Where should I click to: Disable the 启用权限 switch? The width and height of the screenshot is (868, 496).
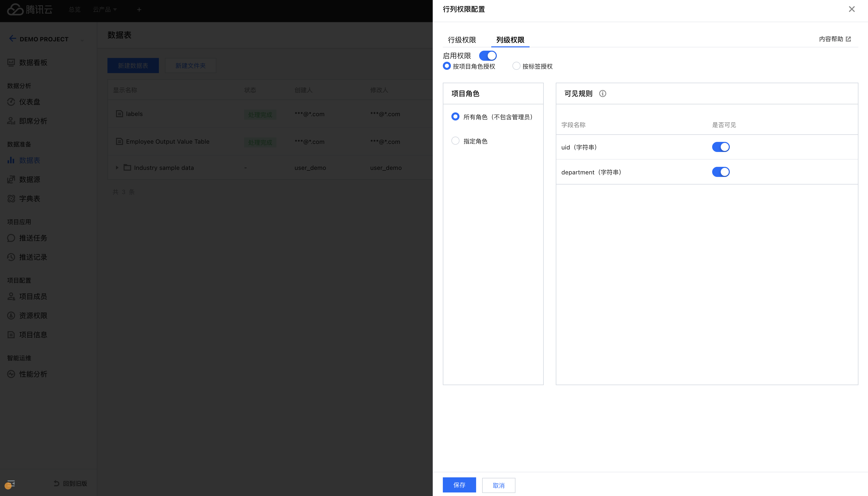tap(488, 55)
